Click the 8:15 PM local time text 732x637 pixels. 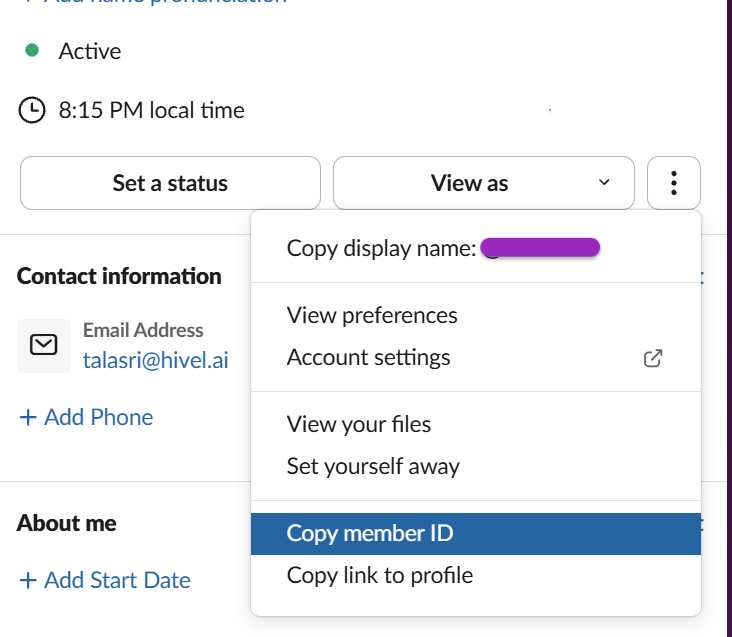click(x=151, y=110)
